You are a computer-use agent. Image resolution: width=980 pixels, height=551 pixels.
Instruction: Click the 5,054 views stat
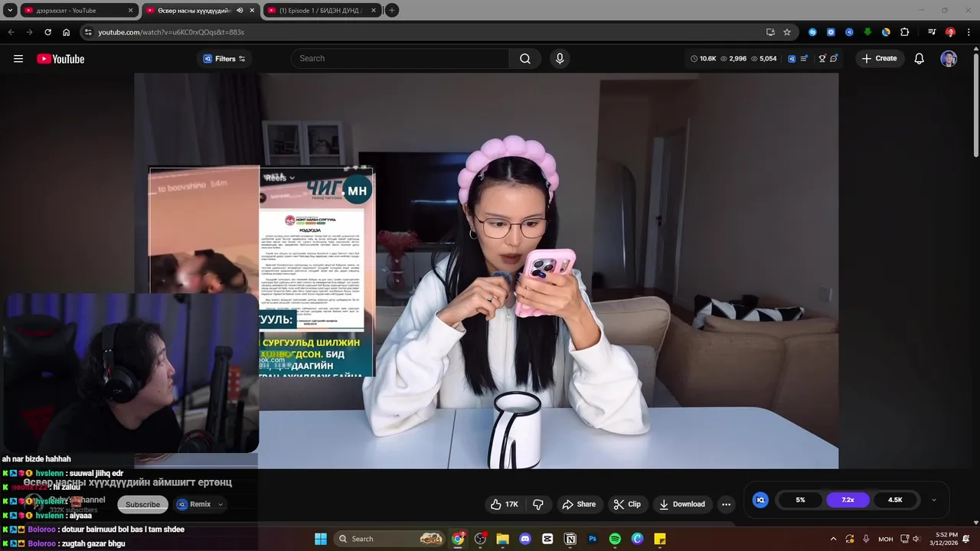763,59
